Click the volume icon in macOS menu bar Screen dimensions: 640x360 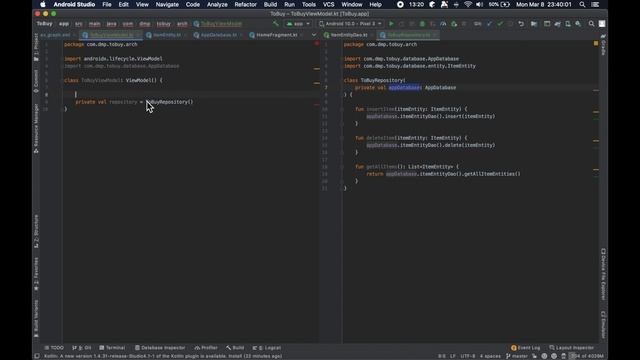480,4
